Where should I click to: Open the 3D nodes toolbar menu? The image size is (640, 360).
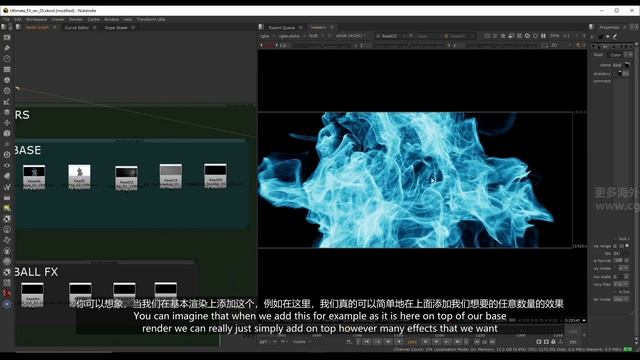pyautogui.click(x=7, y=133)
